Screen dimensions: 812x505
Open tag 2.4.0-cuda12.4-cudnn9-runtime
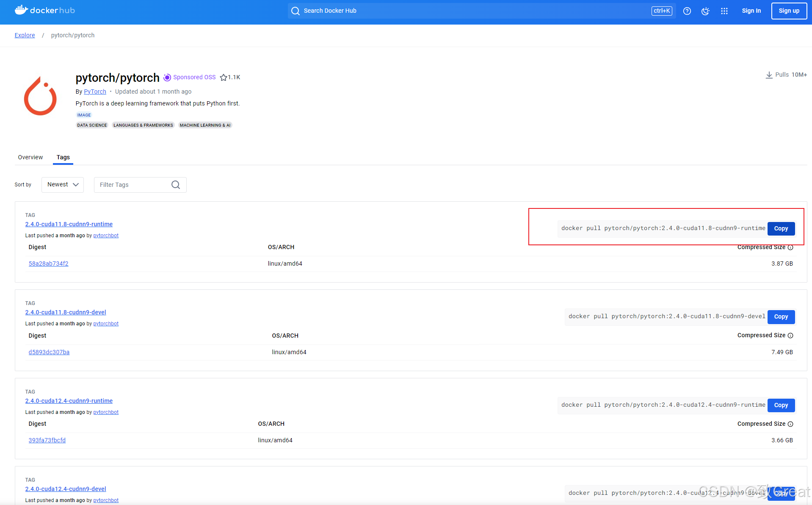pos(69,401)
